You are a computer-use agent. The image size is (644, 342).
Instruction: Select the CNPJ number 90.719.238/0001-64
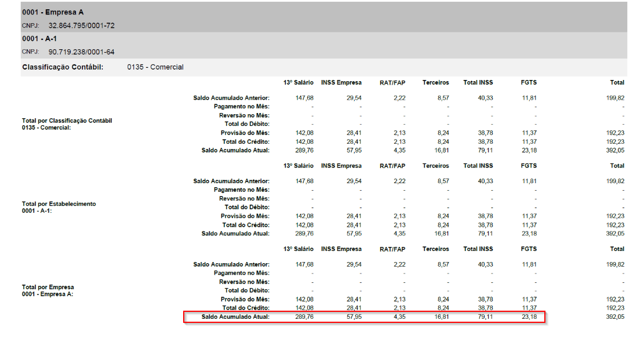pos(81,52)
